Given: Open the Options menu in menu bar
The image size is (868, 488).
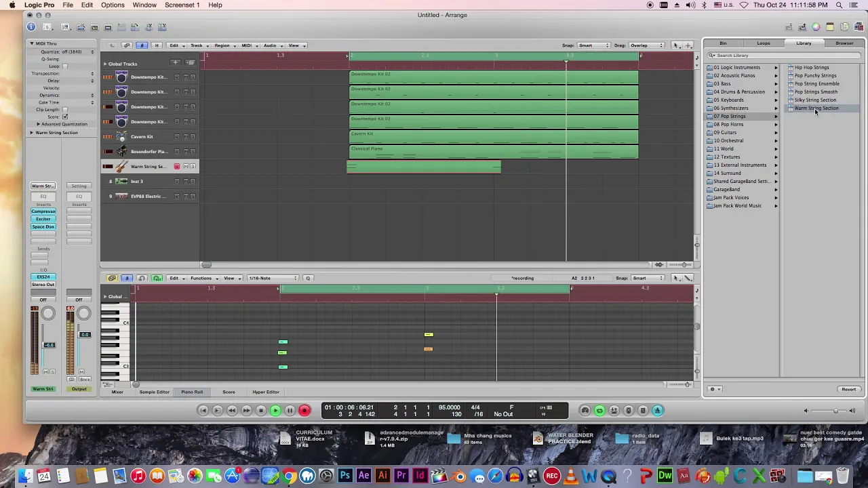Looking at the screenshot, I should click(x=113, y=5).
